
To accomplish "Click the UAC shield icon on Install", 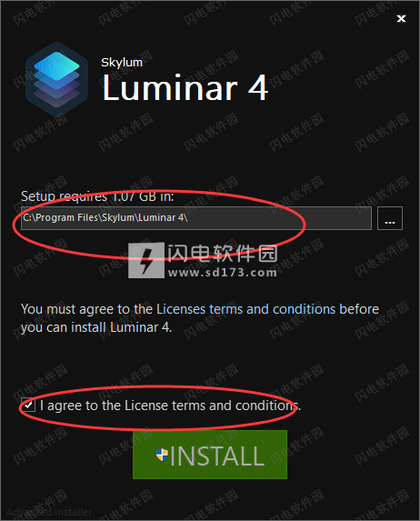I will tap(162, 455).
